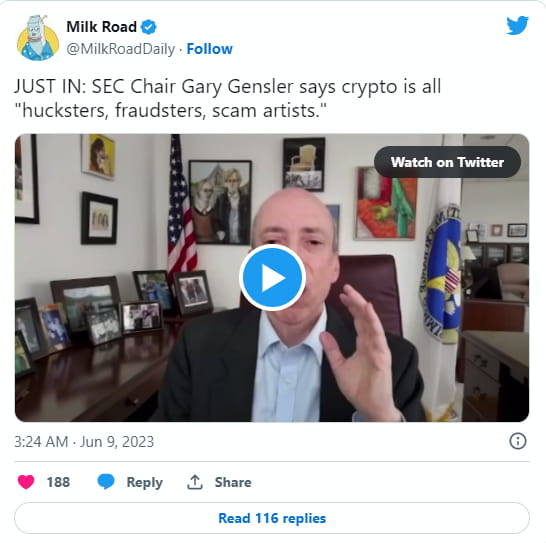Click the share upload arrow icon
This screenshot has width=546, height=543.
195,482
